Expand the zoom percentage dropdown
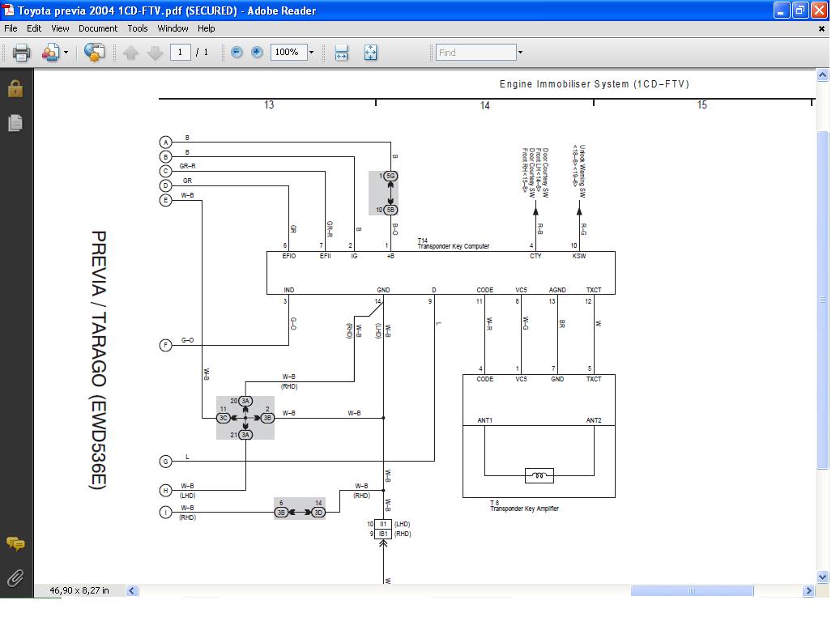The width and height of the screenshot is (840, 630). [x=311, y=53]
